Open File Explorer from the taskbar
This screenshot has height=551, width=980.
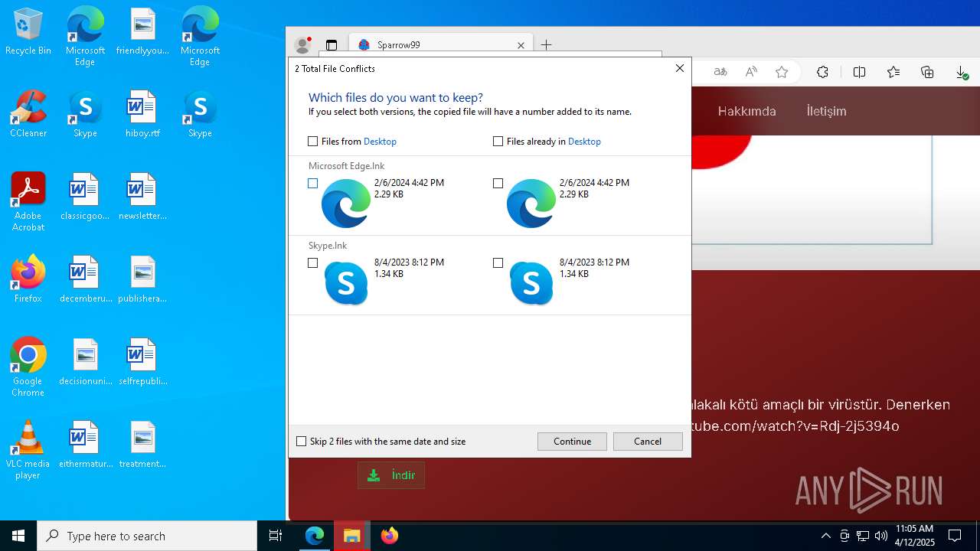[351, 536]
